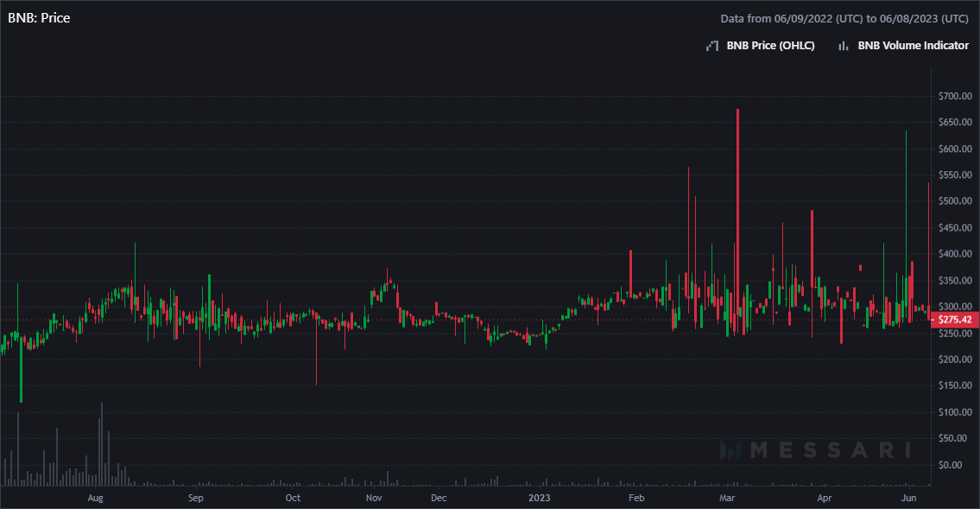Click the BNB Price (OHLC) legend icon
The width and height of the screenshot is (980, 509).
(x=712, y=46)
